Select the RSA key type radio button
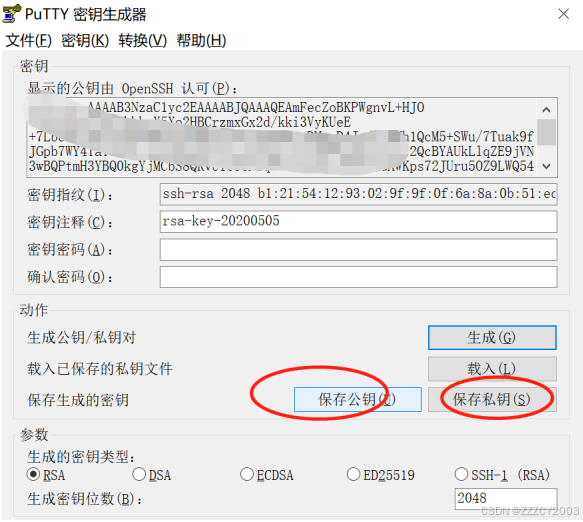This screenshot has width=583, height=522. [33, 474]
